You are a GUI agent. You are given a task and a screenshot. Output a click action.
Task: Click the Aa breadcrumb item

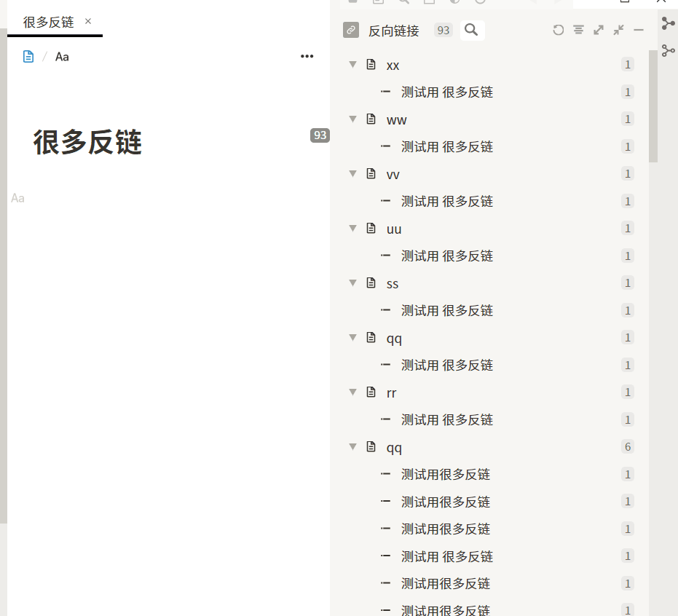coord(62,57)
